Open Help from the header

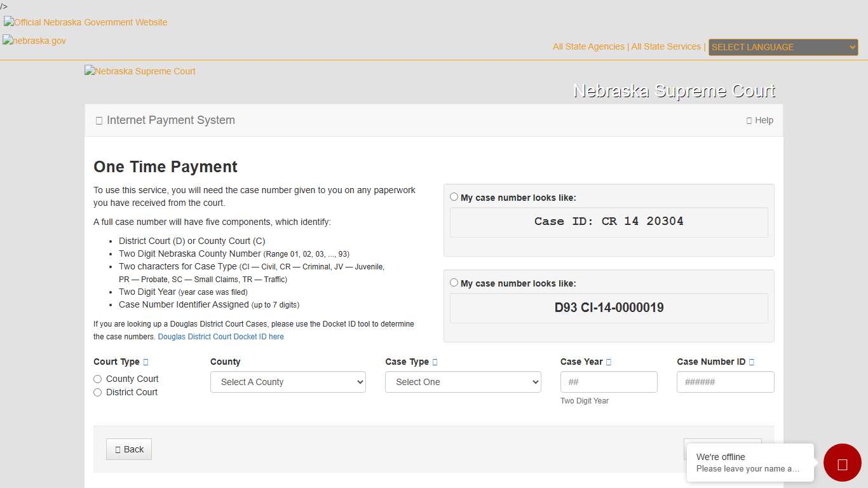(760, 120)
